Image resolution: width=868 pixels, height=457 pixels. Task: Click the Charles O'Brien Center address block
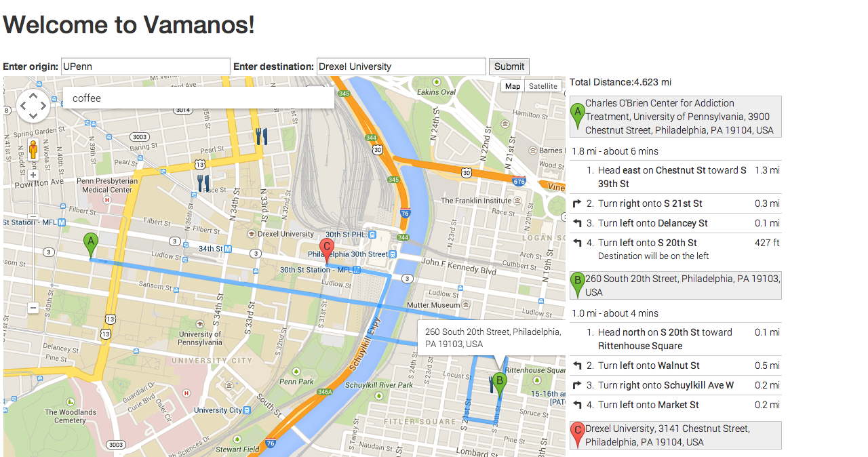point(675,117)
